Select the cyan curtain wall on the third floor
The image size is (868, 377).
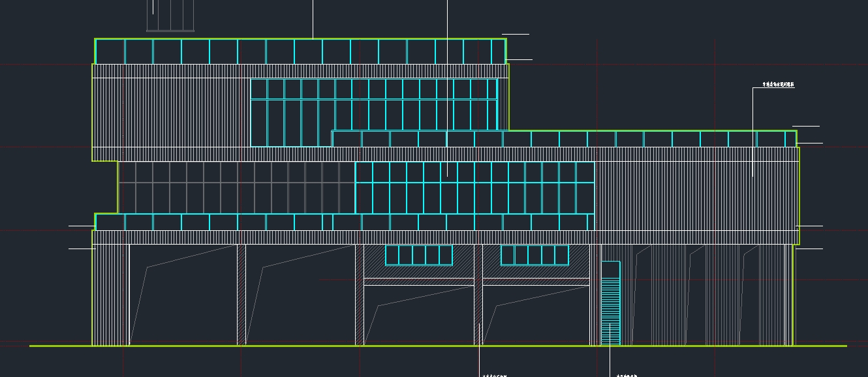(x=373, y=112)
